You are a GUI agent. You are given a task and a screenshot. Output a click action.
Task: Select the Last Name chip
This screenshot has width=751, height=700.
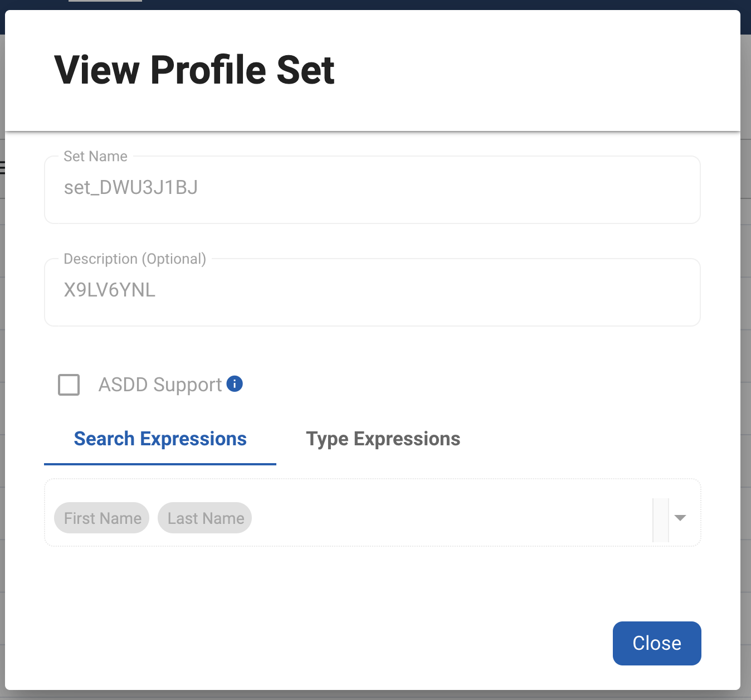point(205,518)
